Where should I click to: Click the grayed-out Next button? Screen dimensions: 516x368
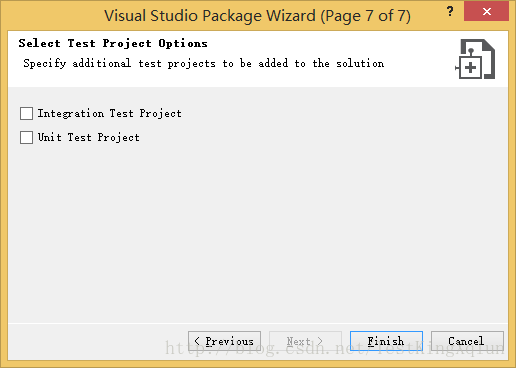coord(305,341)
